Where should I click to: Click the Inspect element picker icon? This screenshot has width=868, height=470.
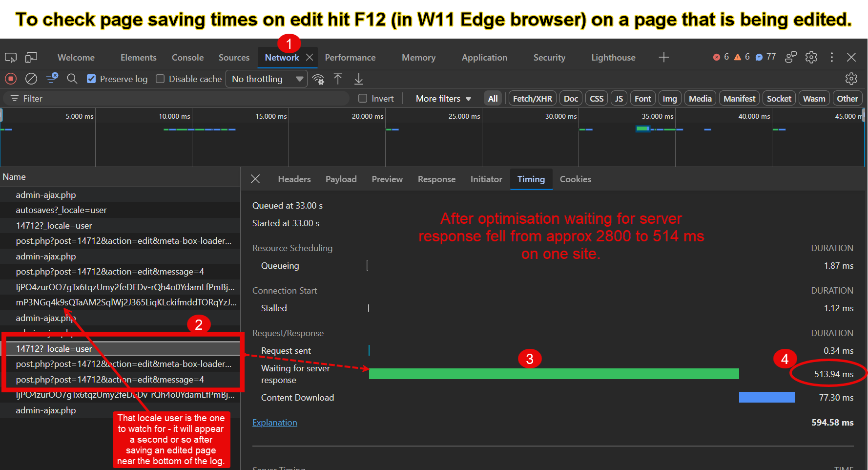pos(11,58)
